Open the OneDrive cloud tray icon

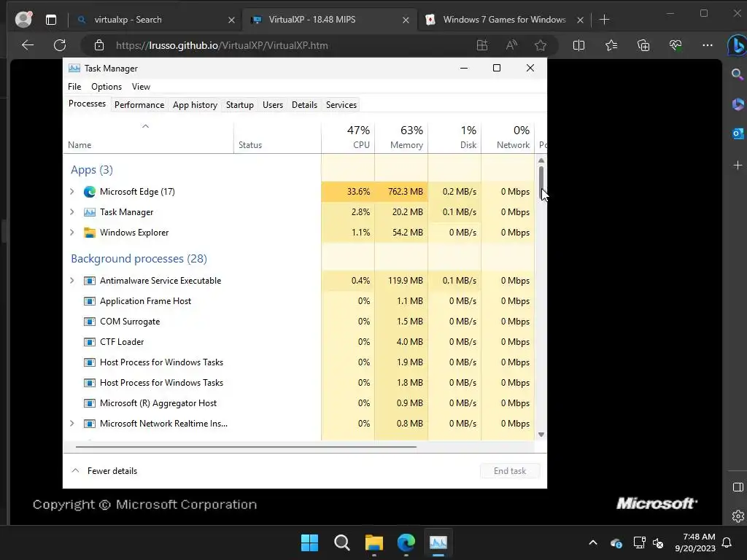click(616, 542)
